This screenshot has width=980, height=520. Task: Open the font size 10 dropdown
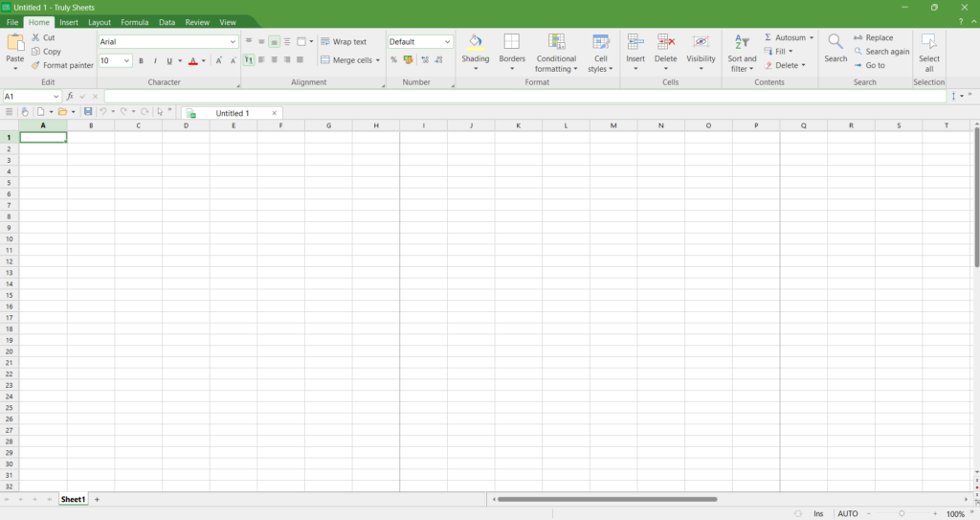pos(126,60)
